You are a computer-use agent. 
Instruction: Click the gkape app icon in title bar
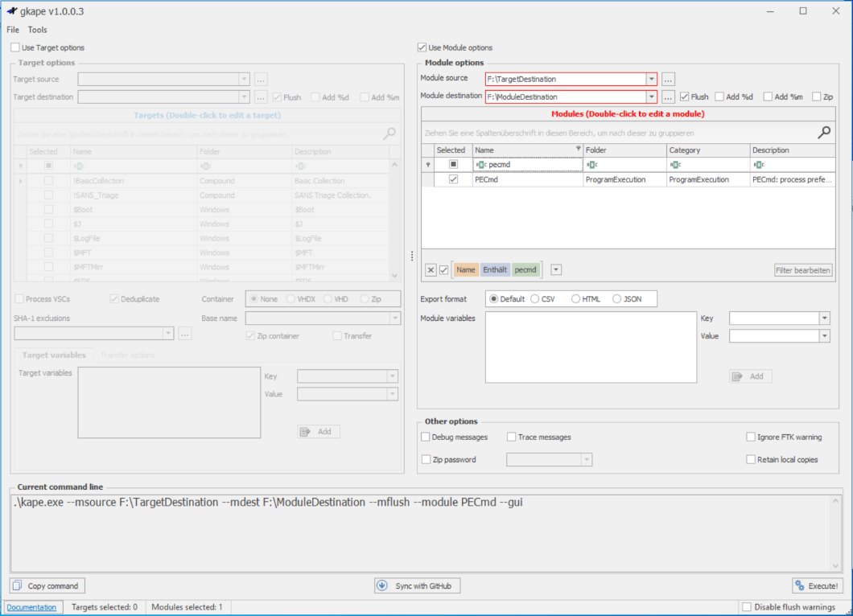pyautogui.click(x=12, y=11)
